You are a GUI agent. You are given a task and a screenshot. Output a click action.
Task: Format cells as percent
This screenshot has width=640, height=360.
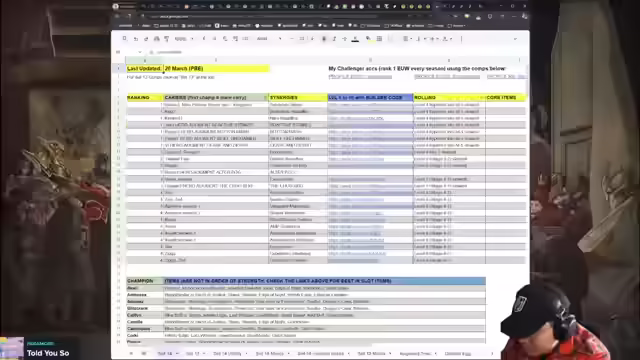click(x=214, y=39)
